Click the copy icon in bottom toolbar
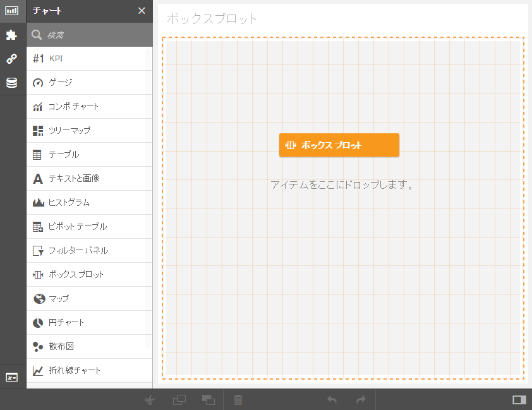Image resolution: width=532 pixels, height=410 pixels. click(179, 400)
